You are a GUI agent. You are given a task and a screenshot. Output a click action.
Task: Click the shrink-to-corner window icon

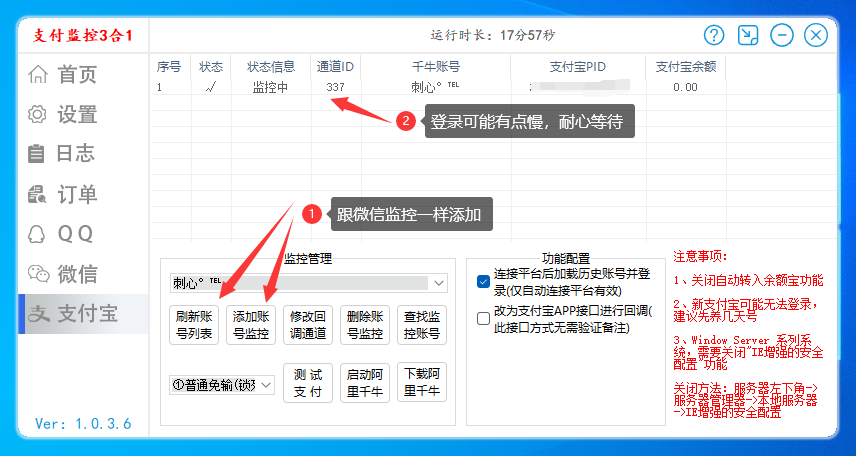coord(748,36)
